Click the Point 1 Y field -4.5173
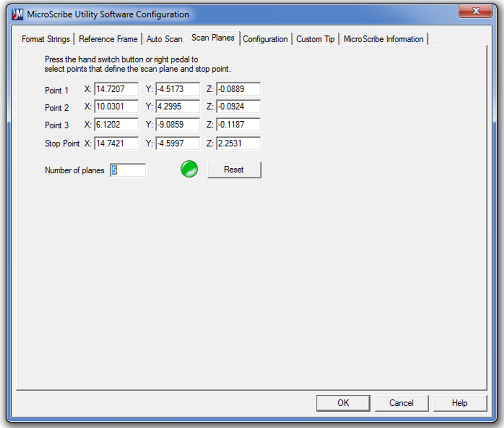504x428 pixels. pos(178,89)
